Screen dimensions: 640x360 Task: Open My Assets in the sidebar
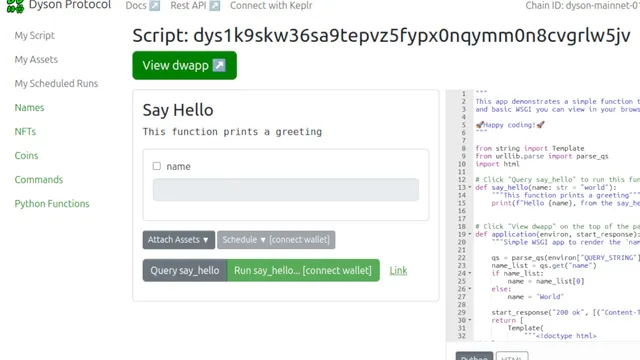[x=36, y=60]
